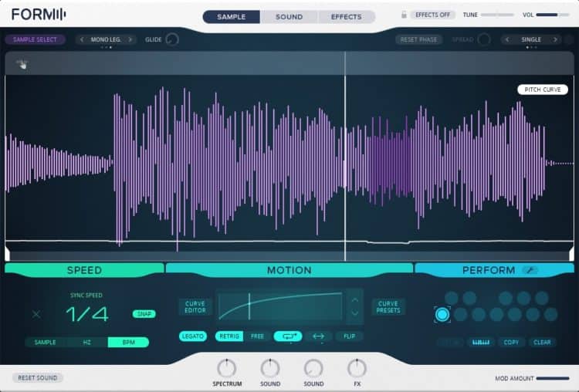The height and width of the screenshot is (392, 579).
Task: Click the Spectrum macro knob
Action: (x=227, y=368)
